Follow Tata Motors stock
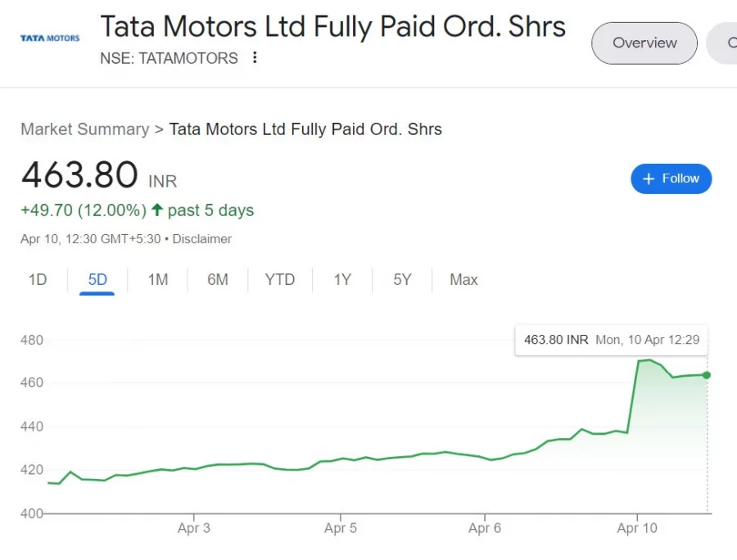 (x=671, y=178)
